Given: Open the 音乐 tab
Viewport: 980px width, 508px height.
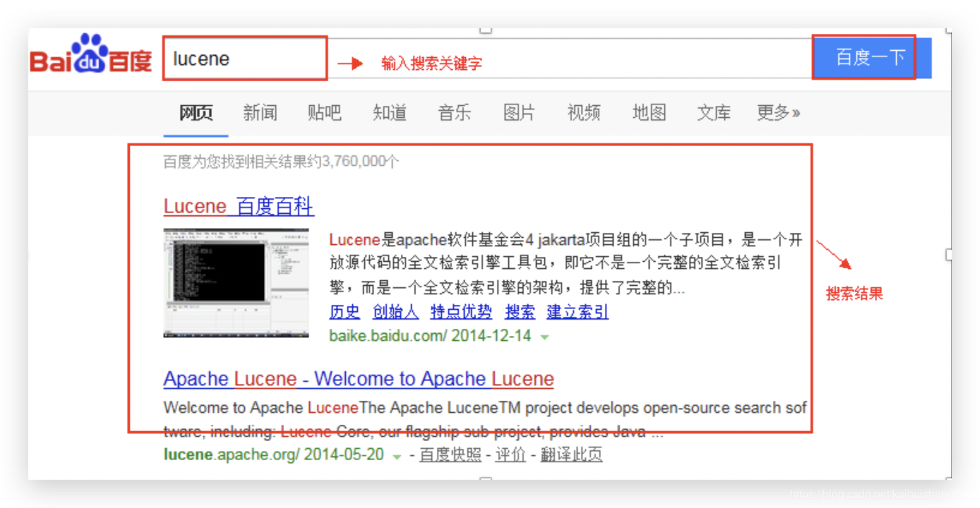Looking at the screenshot, I should [x=455, y=112].
